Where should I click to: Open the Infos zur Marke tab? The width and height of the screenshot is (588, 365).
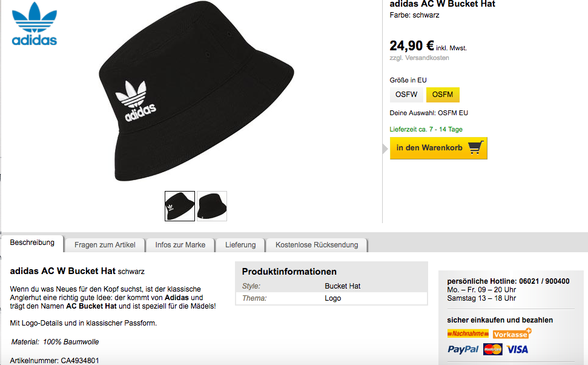180,245
